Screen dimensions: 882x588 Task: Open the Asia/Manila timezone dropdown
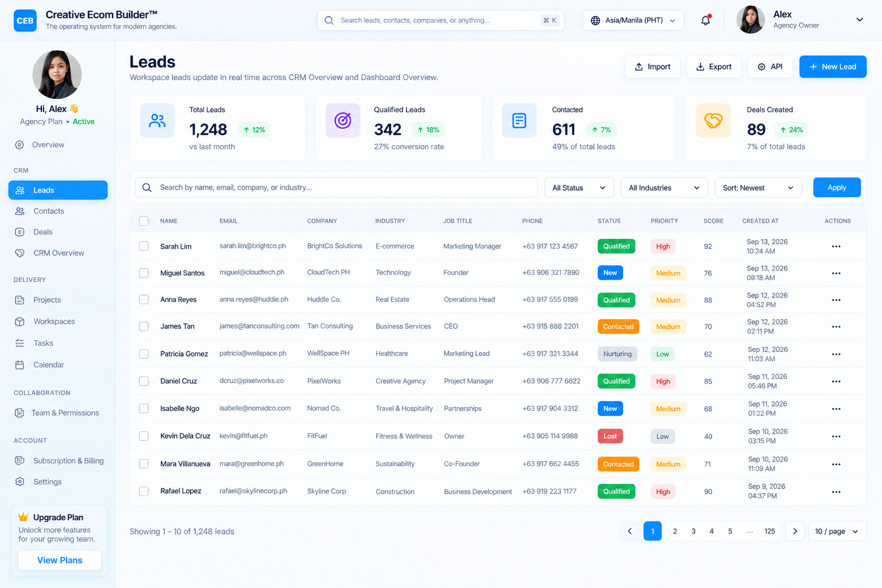coord(633,20)
